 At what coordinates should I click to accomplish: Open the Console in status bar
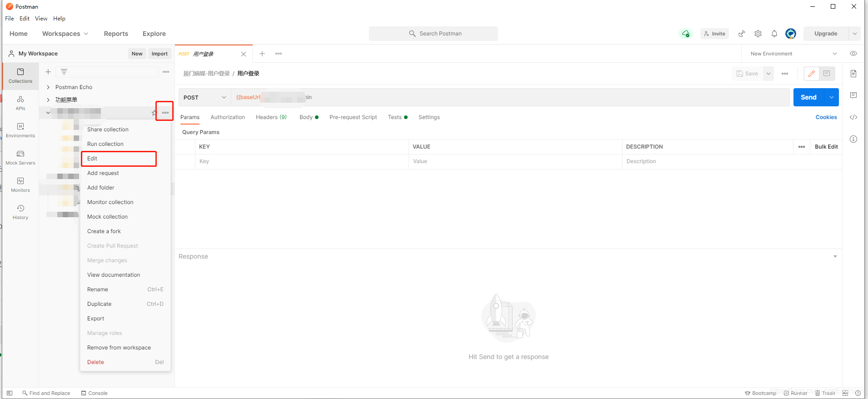tap(95, 393)
